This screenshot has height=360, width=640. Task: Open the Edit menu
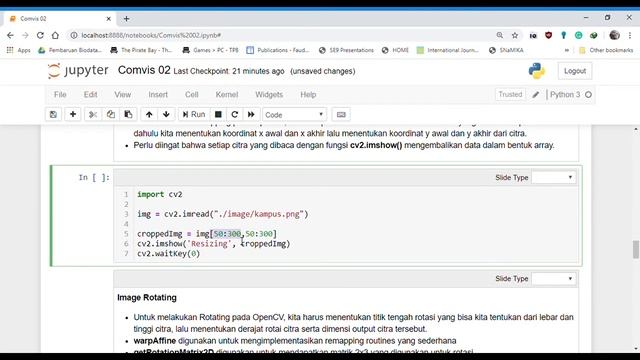pyautogui.click(x=91, y=95)
